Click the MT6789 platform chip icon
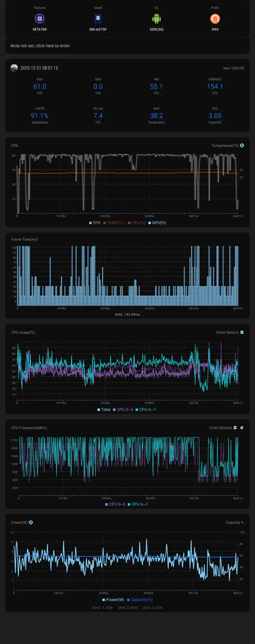Viewport: 255px width, 644px height. (40, 19)
